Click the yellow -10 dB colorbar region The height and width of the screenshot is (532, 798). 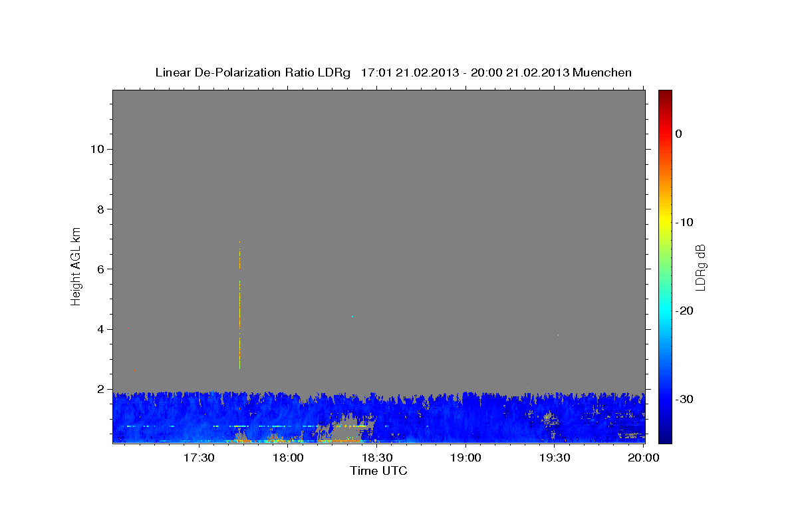pyautogui.click(x=665, y=222)
